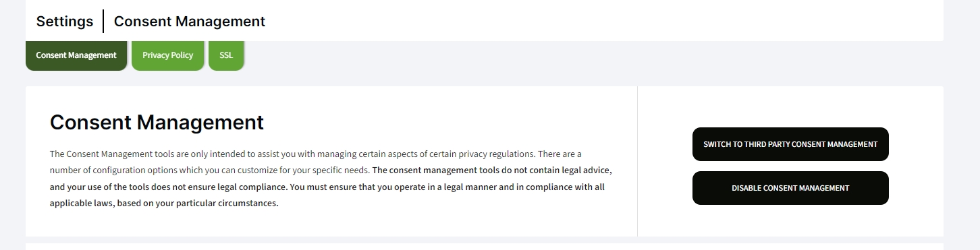Click the large Consent Management heading

[157, 122]
